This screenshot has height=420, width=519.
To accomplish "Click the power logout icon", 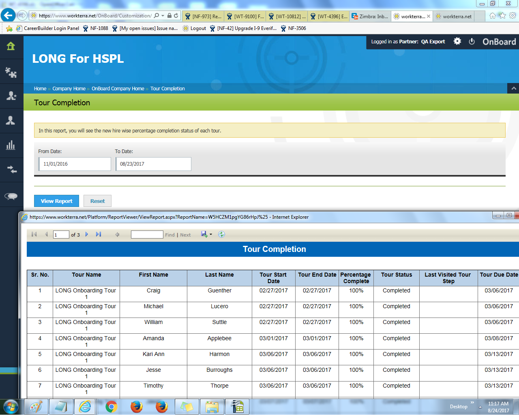I will click(x=472, y=41).
